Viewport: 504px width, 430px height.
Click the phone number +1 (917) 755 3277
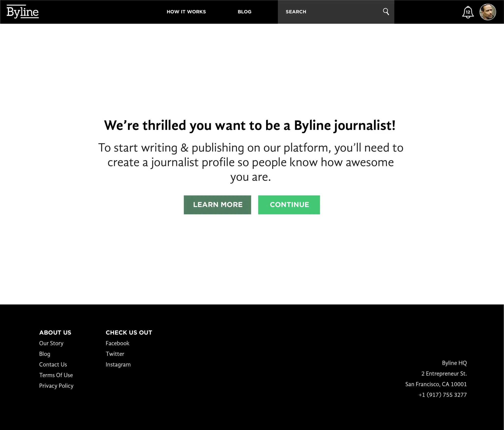point(442,395)
